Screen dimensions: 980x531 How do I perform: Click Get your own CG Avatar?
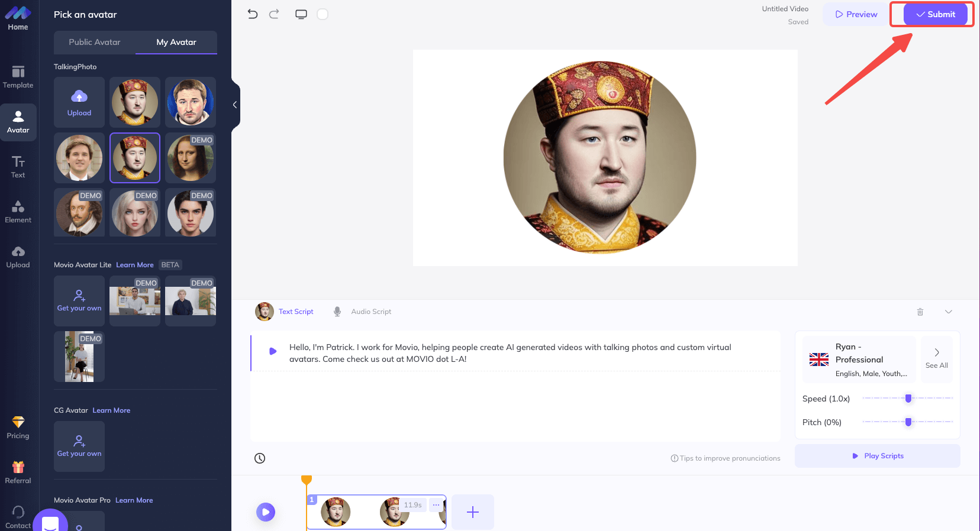click(79, 446)
